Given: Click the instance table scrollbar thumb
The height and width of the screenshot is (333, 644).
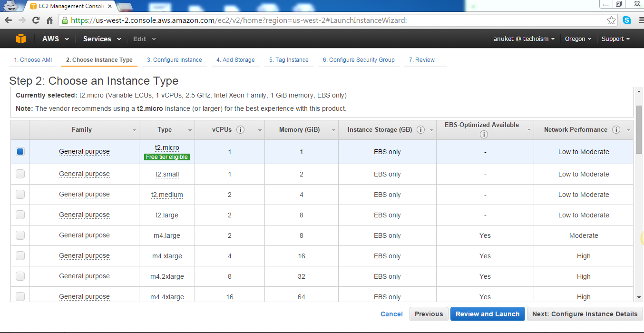Looking at the screenshot, I should (x=639, y=129).
